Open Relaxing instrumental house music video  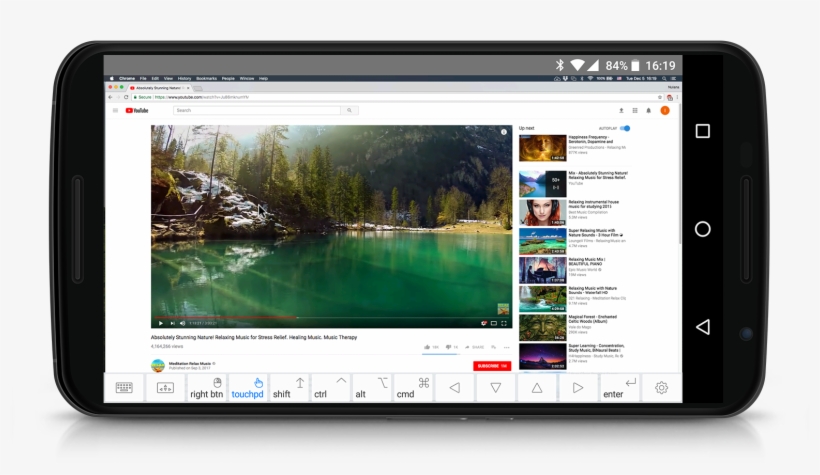[x=542, y=212]
